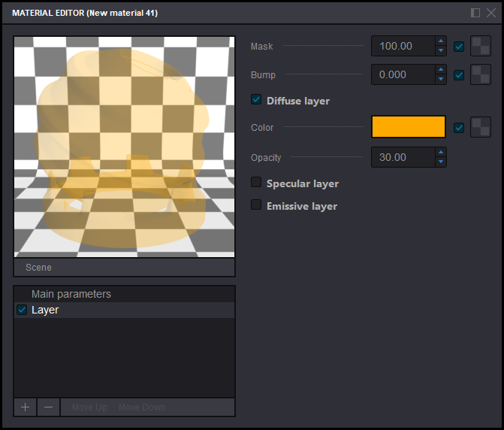Click the Color texture map icon
Screen dimensions: 504x430
tap(480, 128)
